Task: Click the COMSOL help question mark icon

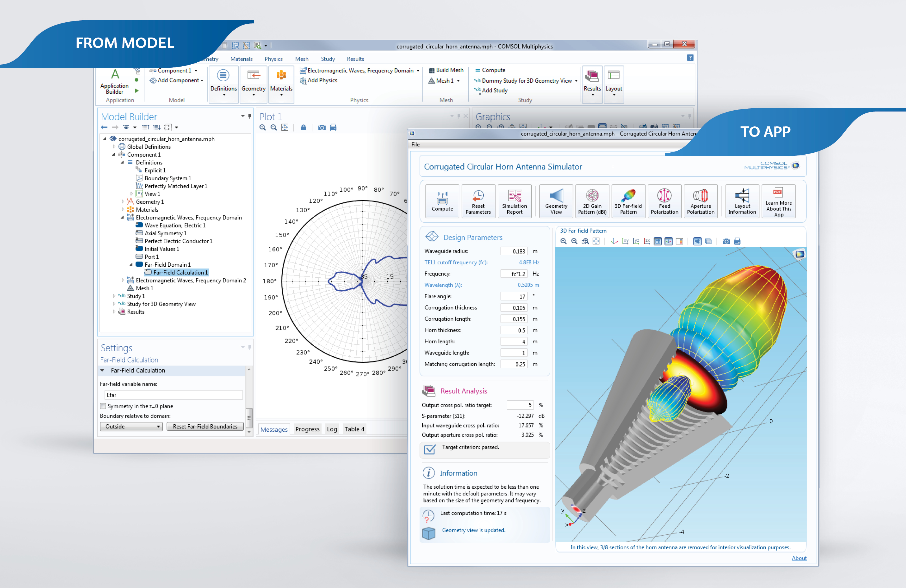Action: coord(690,58)
